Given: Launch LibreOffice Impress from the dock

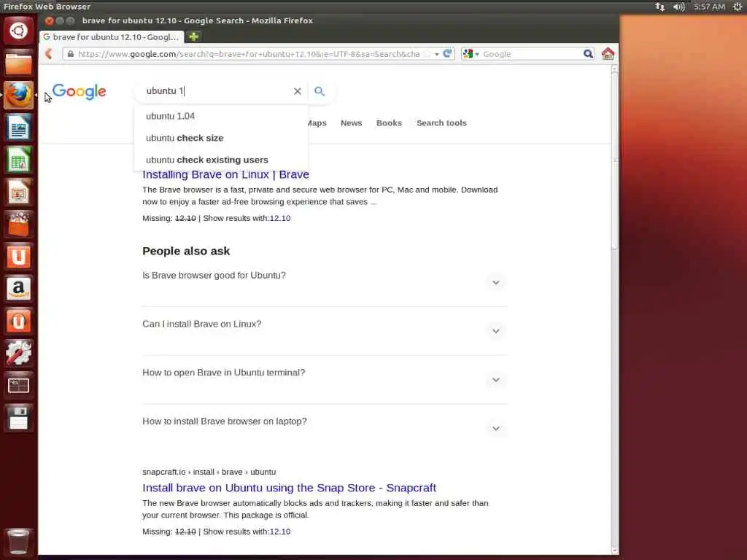Looking at the screenshot, I should (x=18, y=192).
